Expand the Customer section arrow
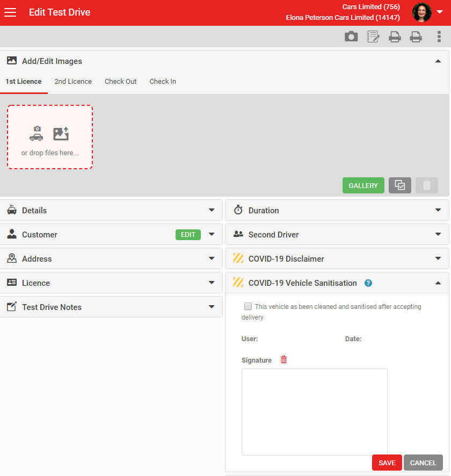 pos(212,234)
